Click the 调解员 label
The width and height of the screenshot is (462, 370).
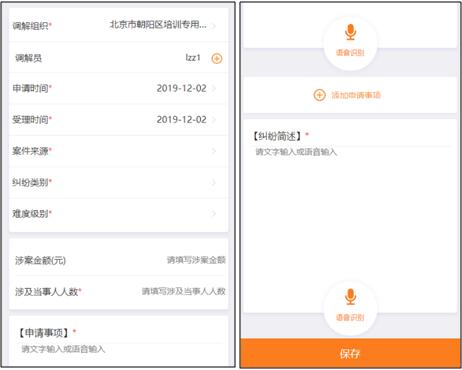click(x=28, y=58)
